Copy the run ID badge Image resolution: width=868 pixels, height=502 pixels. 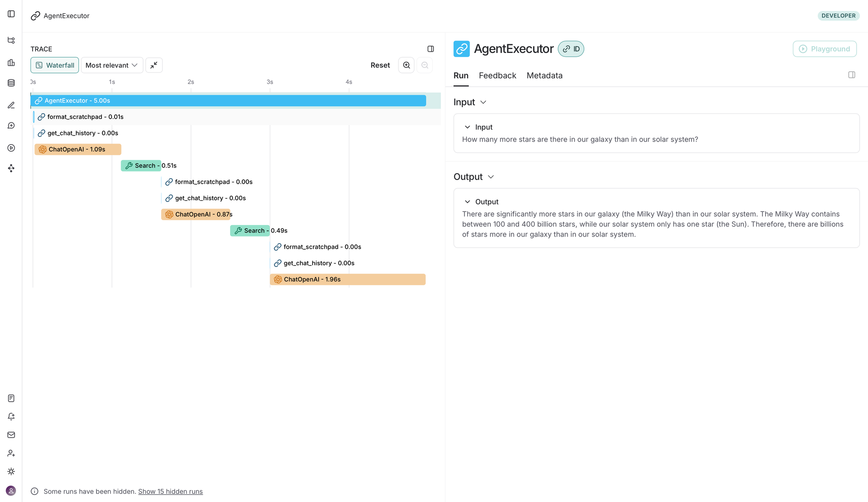[571, 49]
